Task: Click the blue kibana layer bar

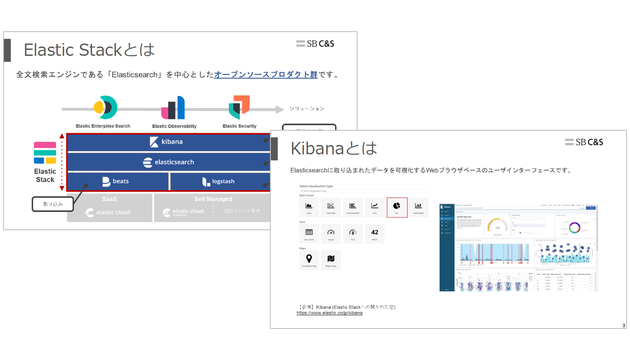Action: [x=168, y=142]
